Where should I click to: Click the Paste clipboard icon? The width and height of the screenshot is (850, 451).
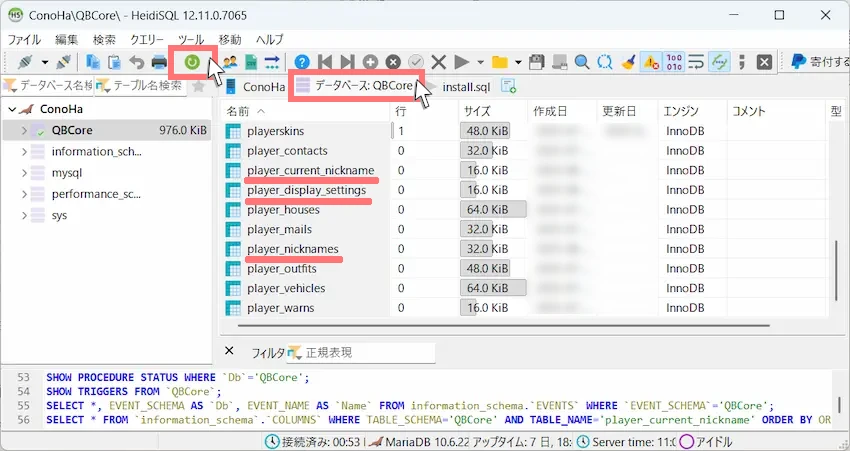click(114, 62)
